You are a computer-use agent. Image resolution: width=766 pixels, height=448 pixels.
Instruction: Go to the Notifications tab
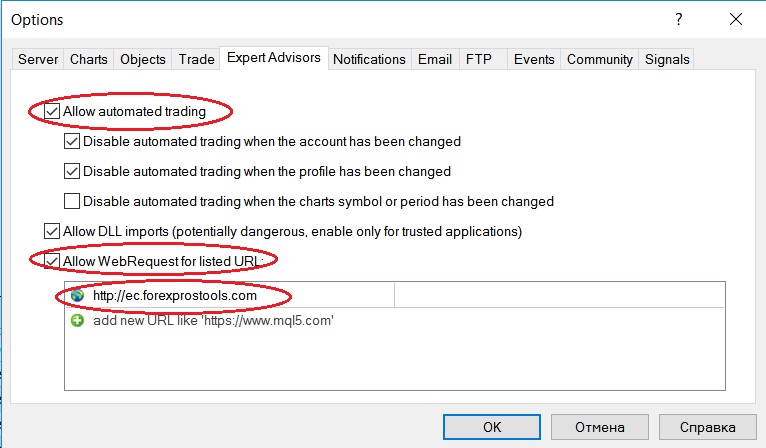[x=369, y=59]
